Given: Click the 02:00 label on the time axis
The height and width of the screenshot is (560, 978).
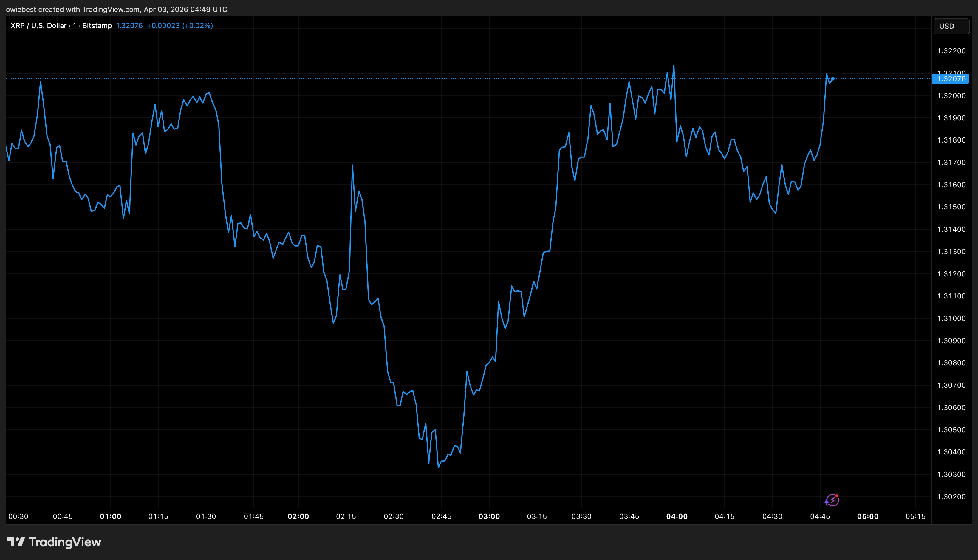Looking at the screenshot, I should click(298, 516).
